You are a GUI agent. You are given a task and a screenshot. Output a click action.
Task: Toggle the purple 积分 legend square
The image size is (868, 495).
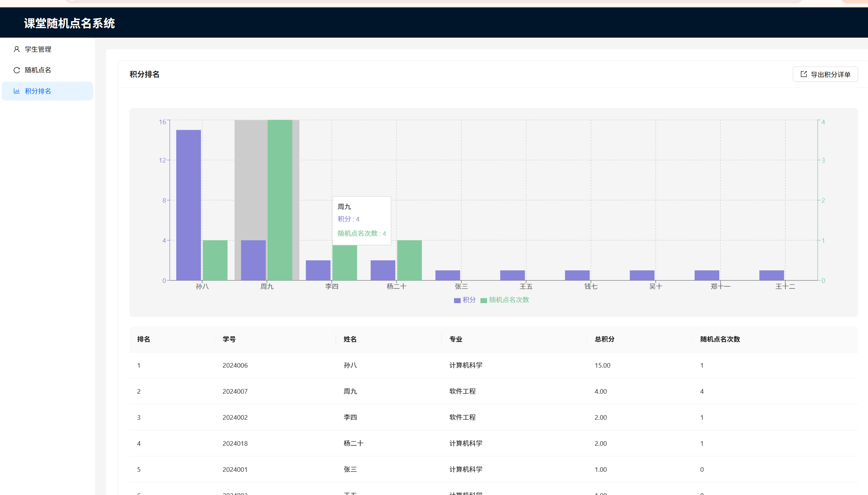tap(457, 300)
